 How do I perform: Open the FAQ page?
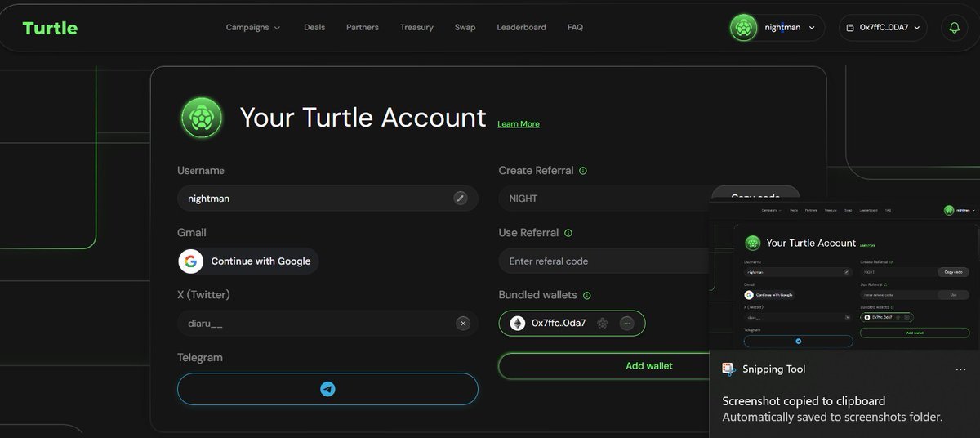click(x=575, y=27)
